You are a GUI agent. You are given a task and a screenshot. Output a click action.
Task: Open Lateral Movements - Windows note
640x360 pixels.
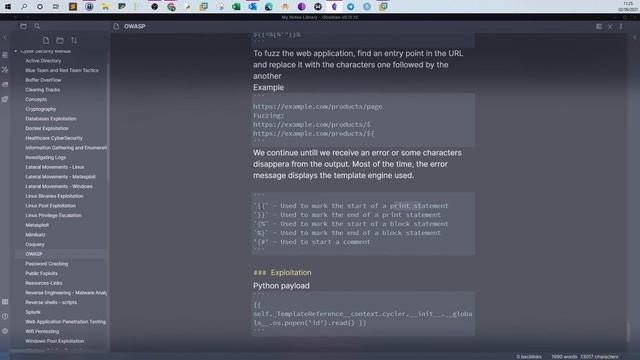click(x=59, y=187)
